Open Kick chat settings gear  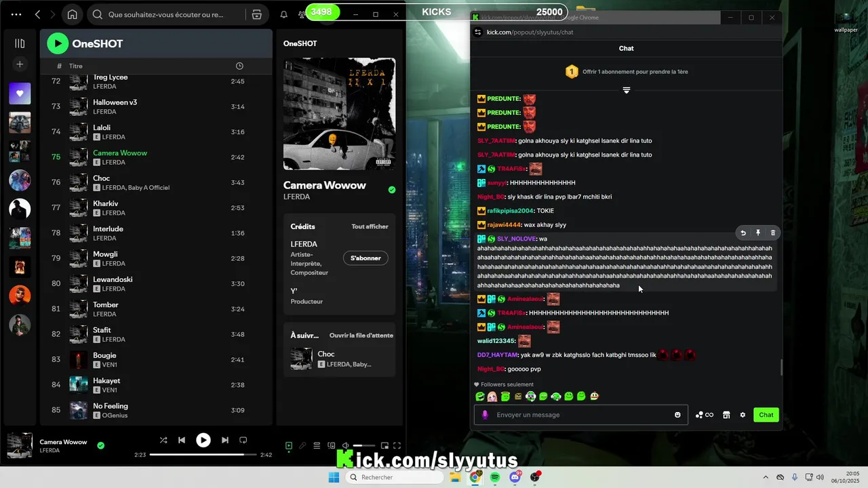click(743, 415)
